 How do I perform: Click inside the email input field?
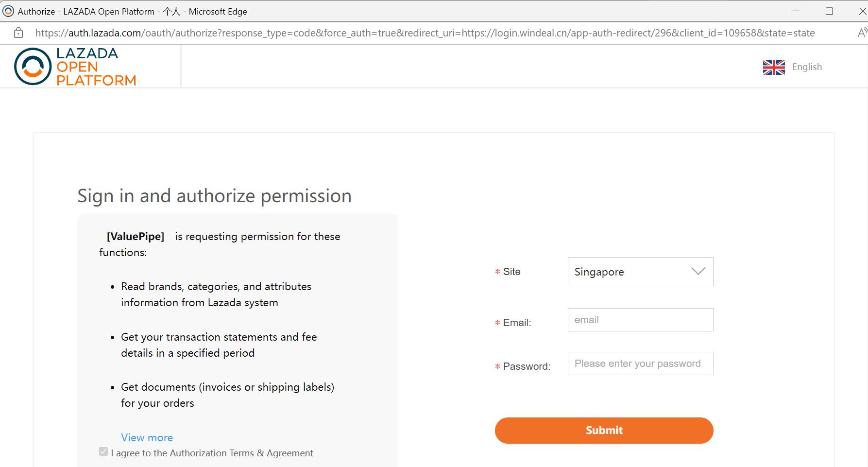(x=640, y=319)
